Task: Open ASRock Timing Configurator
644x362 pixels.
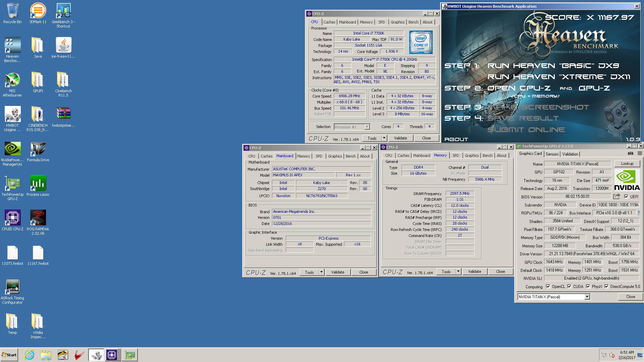Action: [x=12, y=291]
